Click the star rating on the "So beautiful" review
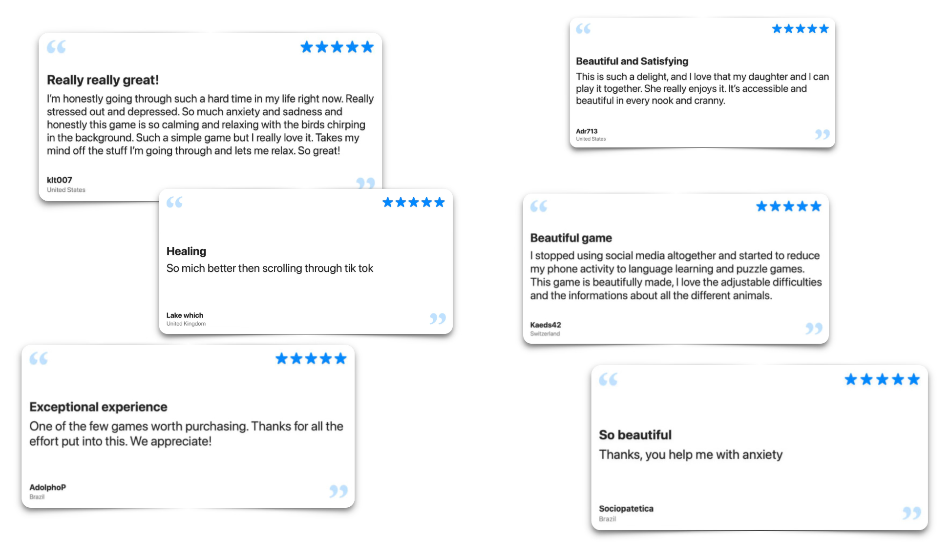 882,379
